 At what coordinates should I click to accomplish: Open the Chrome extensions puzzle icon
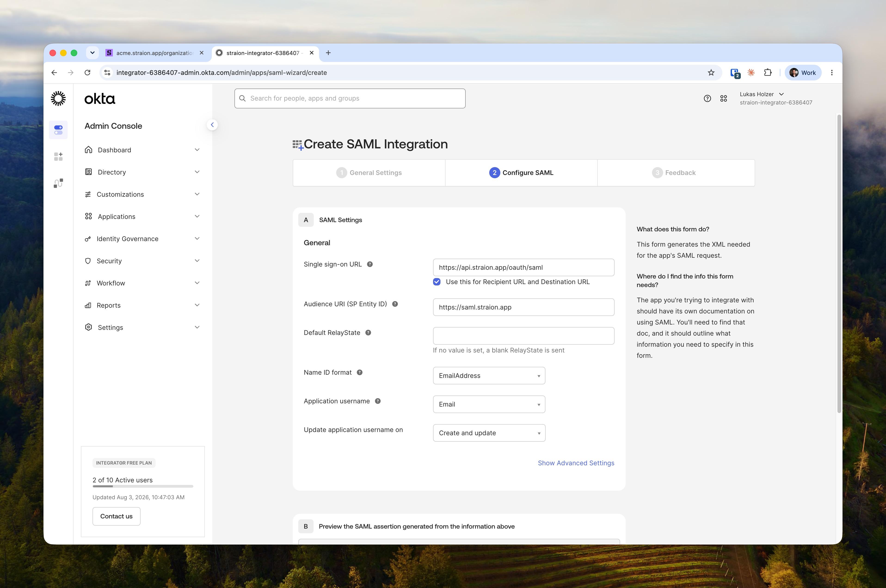767,73
